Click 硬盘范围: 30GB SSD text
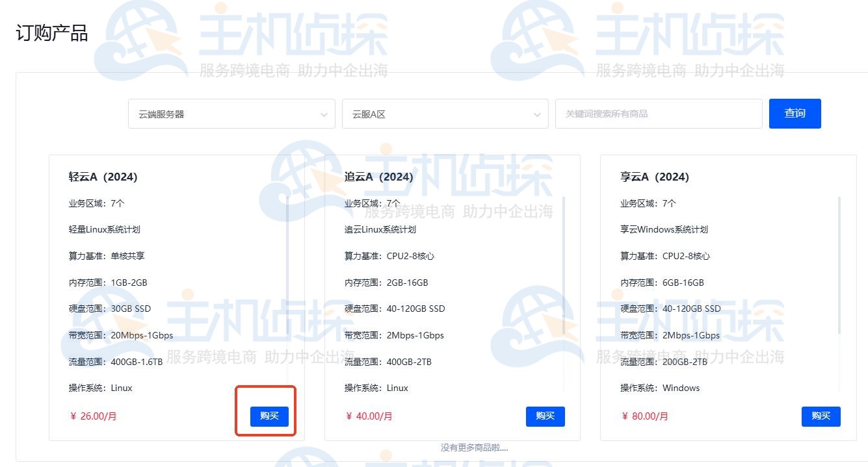 point(109,309)
